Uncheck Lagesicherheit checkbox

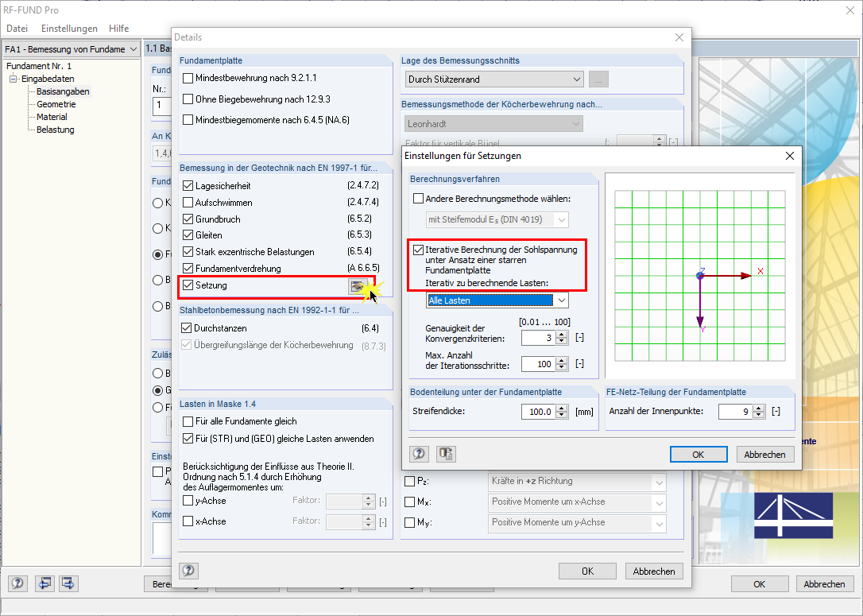point(188,186)
